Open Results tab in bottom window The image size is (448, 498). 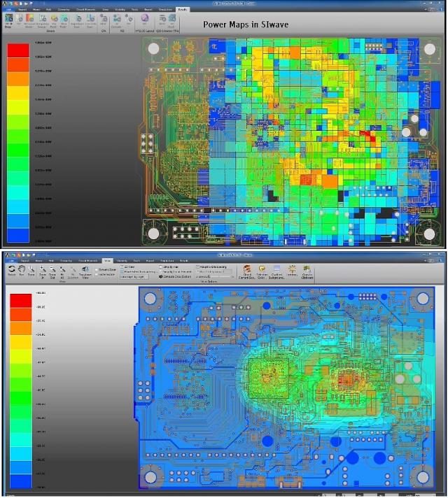pos(184,261)
